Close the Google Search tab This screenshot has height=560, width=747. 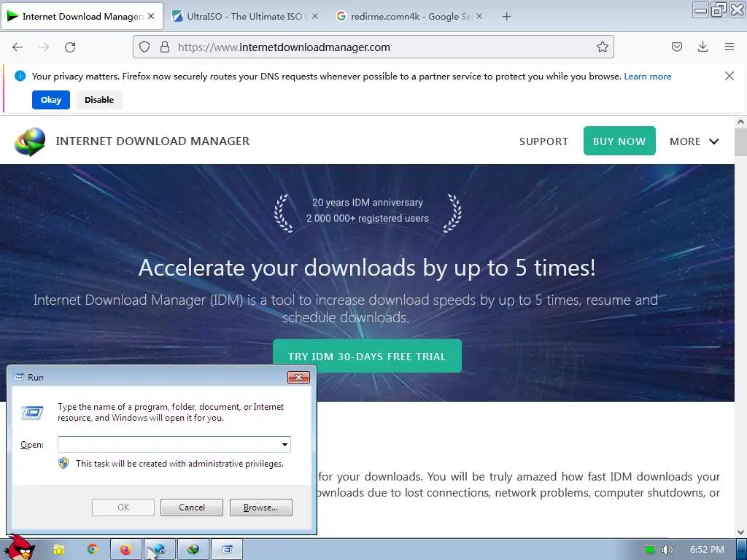coord(479,16)
